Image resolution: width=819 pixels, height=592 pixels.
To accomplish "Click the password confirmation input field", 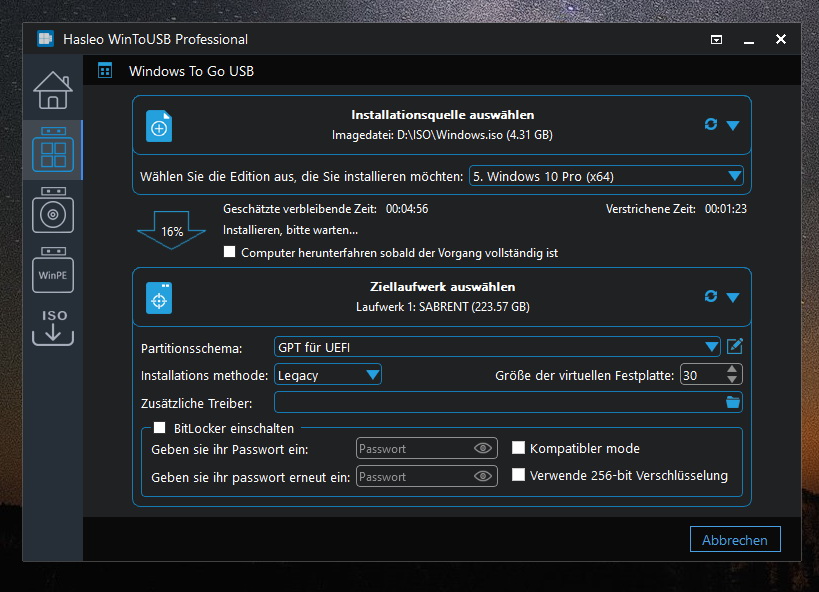I will [426, 477].
